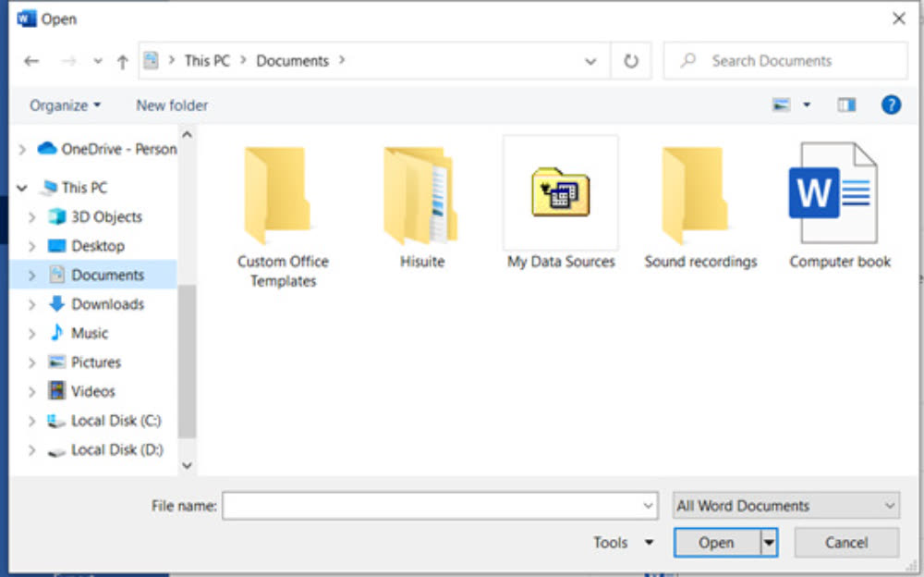Click the New folder button
Viewport: 924px width, 577px height.
pyautogui.click(x=172, y=105)
